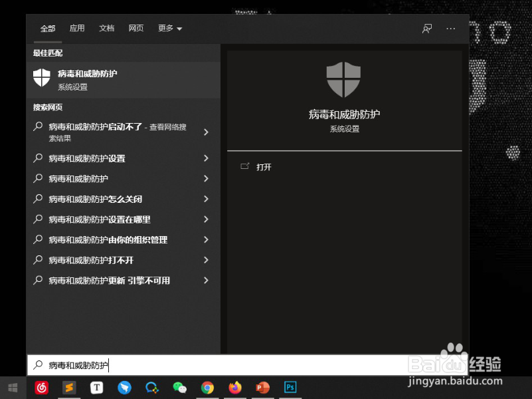Expand arrow for 病毒和威胁防护更新 引擎不可用
This screenshot has height=399, width=532.
[x=206, y=280]
